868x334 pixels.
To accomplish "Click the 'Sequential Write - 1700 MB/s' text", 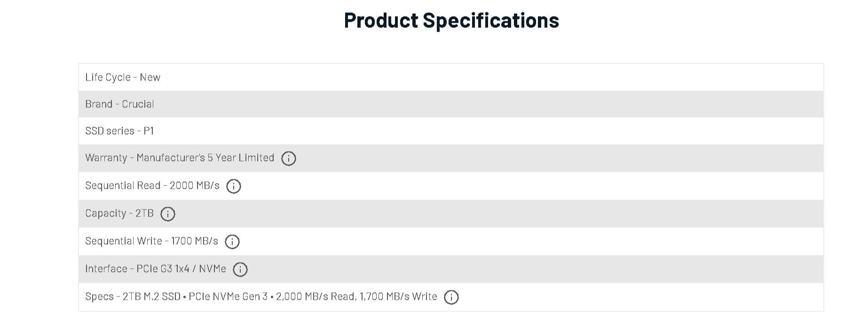I will 151,241.
